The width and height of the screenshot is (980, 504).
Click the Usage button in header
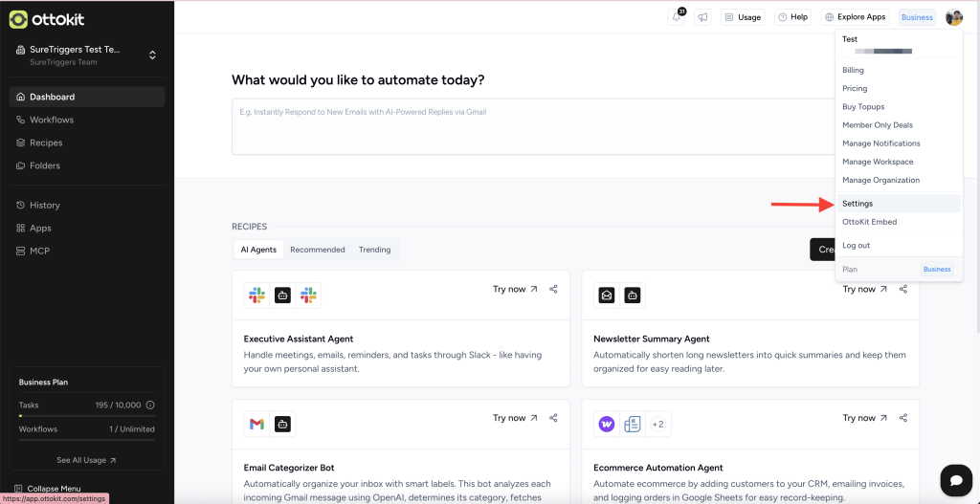[x=743, y=17]
